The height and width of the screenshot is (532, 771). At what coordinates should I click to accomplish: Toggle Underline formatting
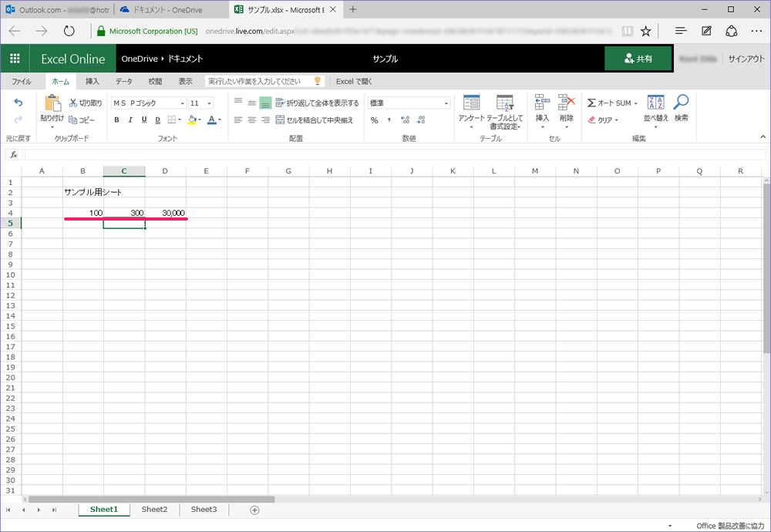(144, 120)
